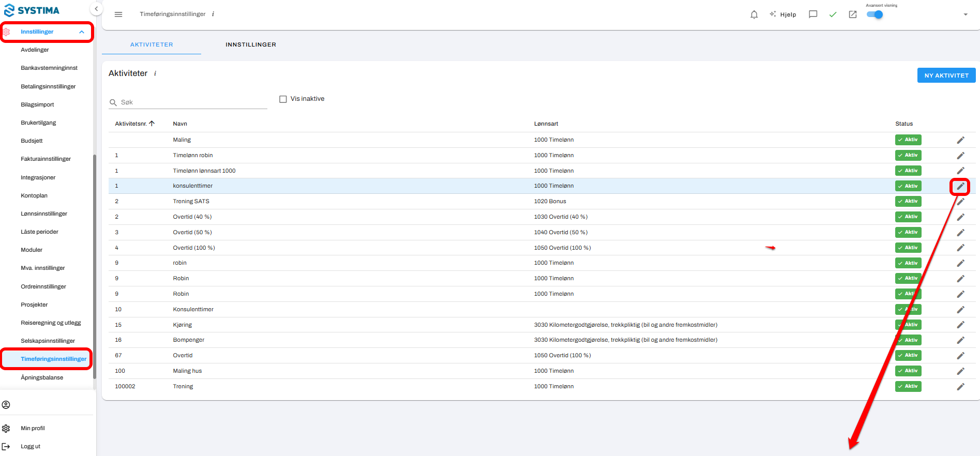Edit the Maling hus activity
The width and height of the screenshot is (980, 456).
[960, 371]
